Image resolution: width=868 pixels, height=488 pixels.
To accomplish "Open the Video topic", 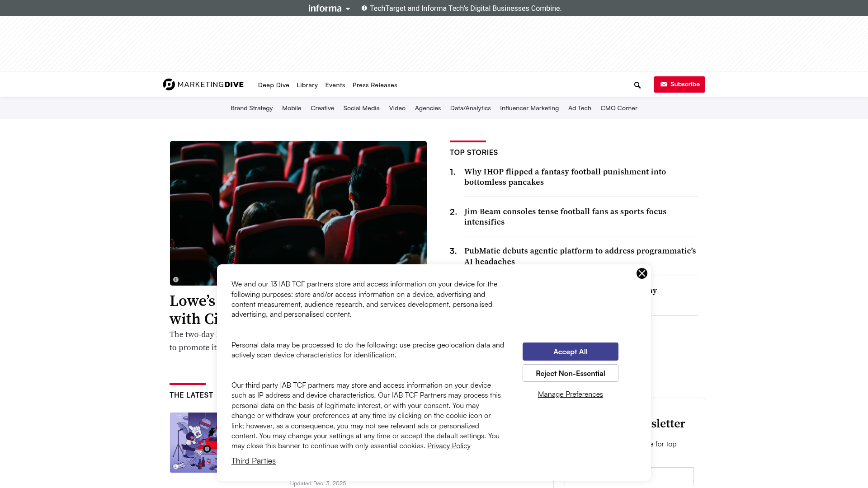I will pyautogui.click(x=397, y=108).
